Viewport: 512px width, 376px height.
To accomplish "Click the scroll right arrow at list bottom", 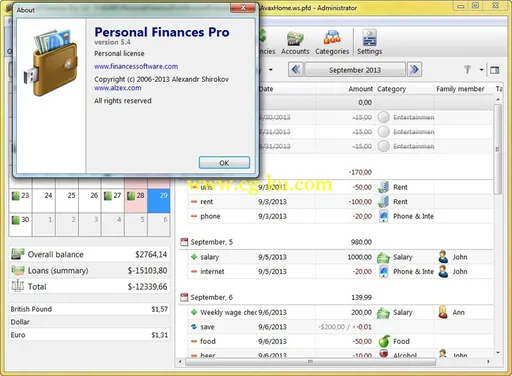I will (x=488, y=361).
